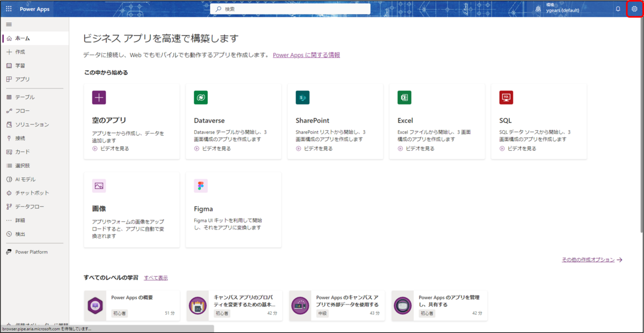Viewport: 644px width, 333px height.
Task: Click the Figma tile title text
Action: click(x=203, y=209)
